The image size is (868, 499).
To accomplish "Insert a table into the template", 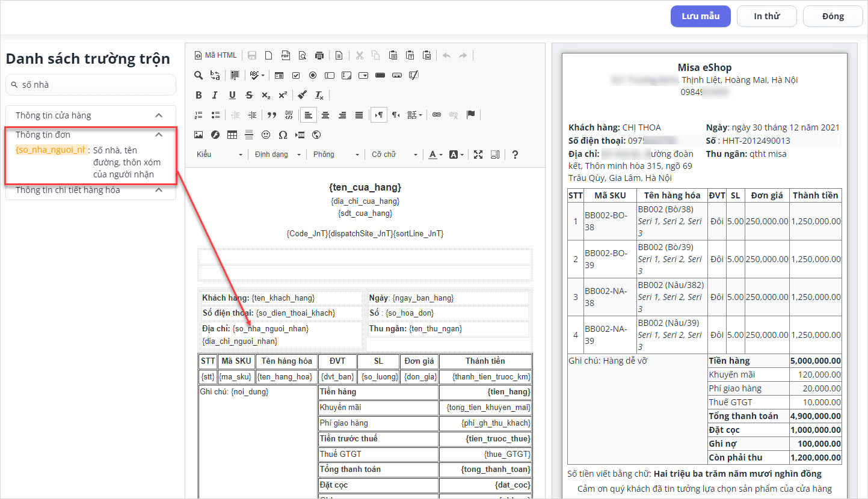I will point(232,135).
